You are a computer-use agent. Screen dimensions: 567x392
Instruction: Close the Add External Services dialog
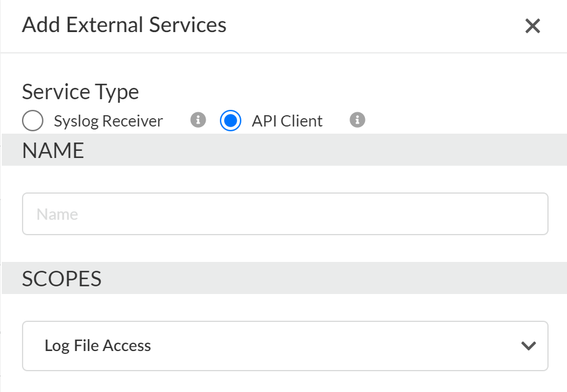tap(532, 26)
